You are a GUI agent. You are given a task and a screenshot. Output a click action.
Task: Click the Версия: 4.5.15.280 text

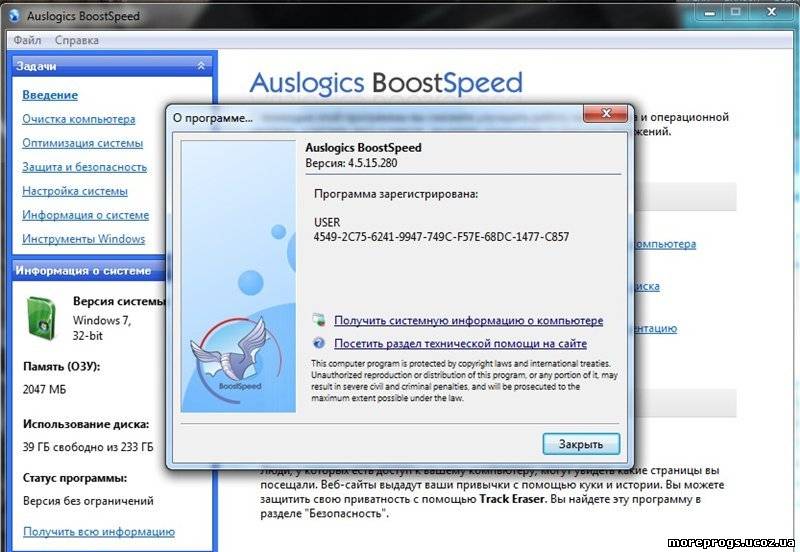click(351, 163)
